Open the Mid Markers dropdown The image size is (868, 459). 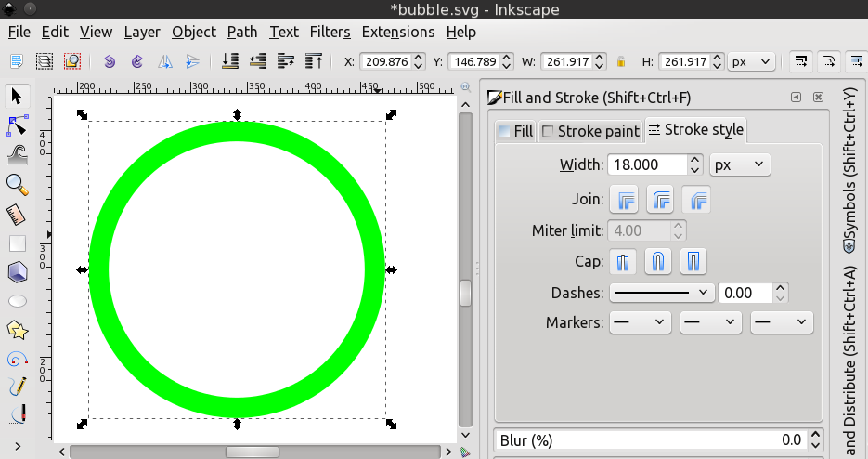click(711, 322)
